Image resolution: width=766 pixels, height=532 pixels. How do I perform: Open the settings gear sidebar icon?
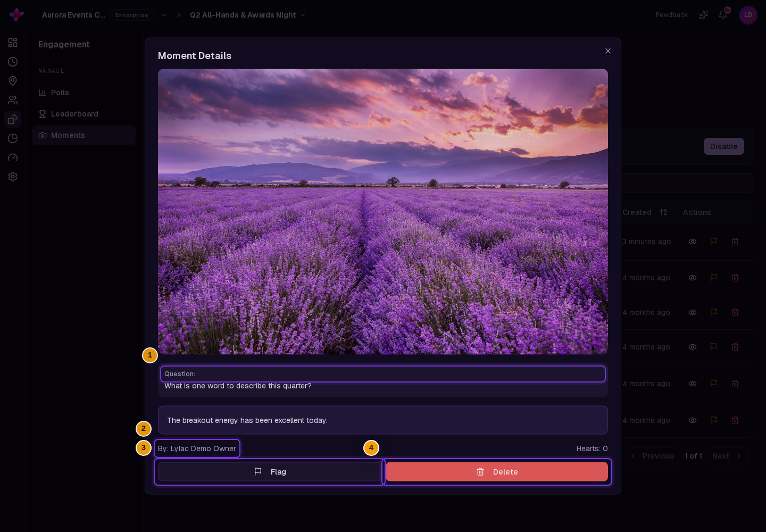(x=13, y=177)
